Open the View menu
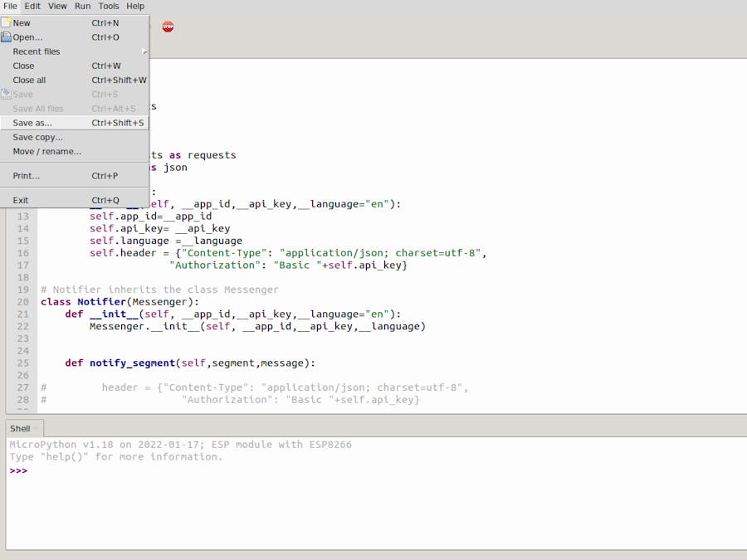 click(57, 6)
